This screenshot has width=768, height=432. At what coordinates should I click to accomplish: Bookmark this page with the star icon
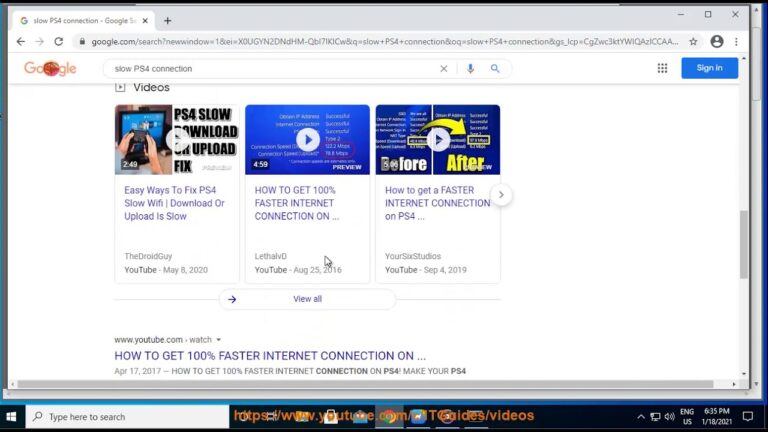[693, 42]
